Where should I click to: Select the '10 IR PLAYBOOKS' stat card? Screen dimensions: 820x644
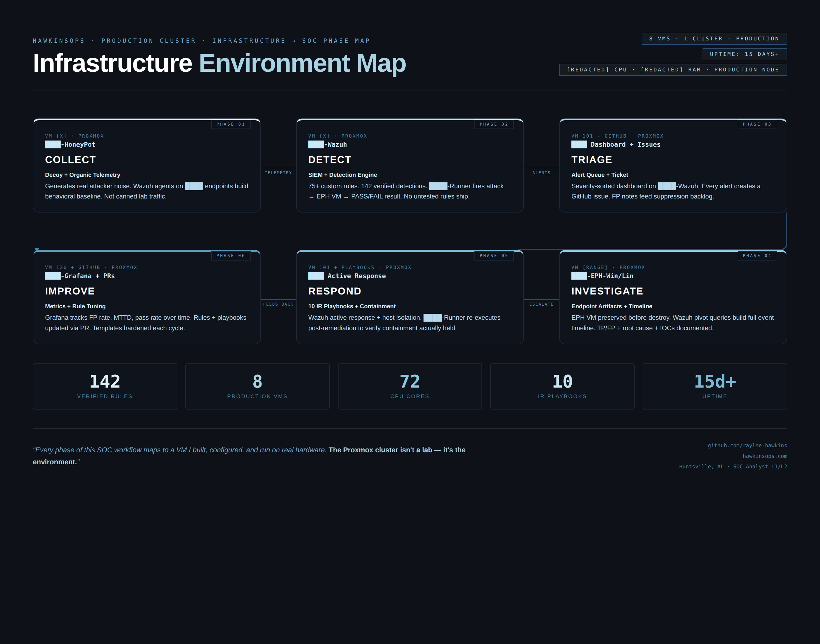(x=562, y=386)
